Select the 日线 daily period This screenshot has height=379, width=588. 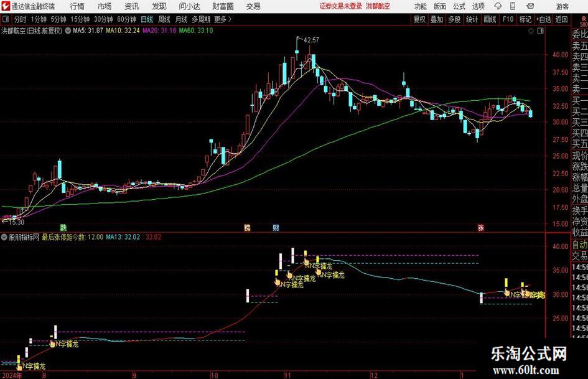[147, 19]
